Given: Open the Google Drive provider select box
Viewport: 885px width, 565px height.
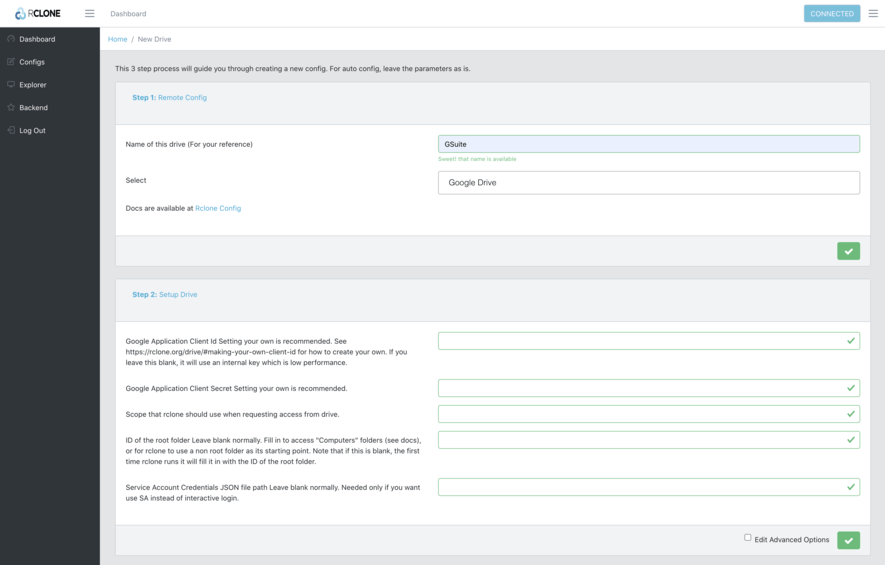Looking at the screenshot, I should click(648, 183).
